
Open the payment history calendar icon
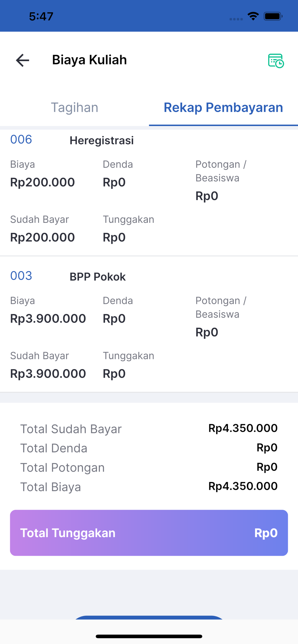tap(276, 61)
